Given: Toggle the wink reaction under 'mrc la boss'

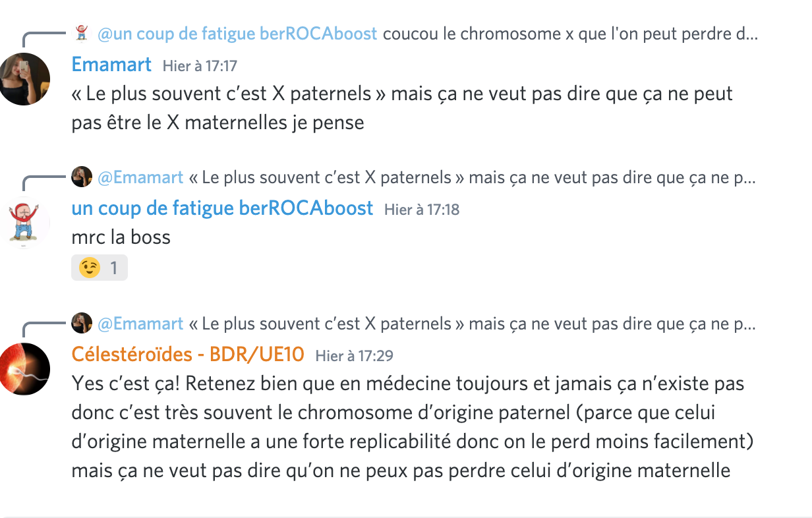Looking at the screenshot, I should click(100, 268).
